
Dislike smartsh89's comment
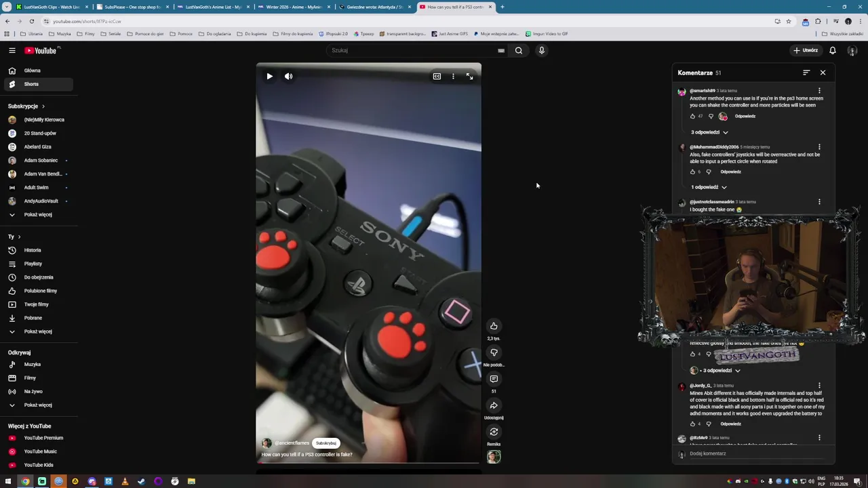pos(711,117)
